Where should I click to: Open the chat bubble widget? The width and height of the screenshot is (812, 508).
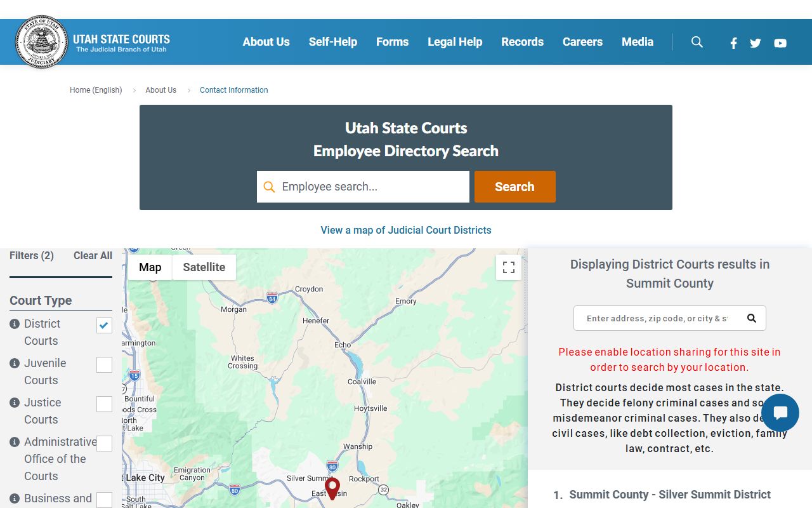pyautogui.click(x=780, y=413)
